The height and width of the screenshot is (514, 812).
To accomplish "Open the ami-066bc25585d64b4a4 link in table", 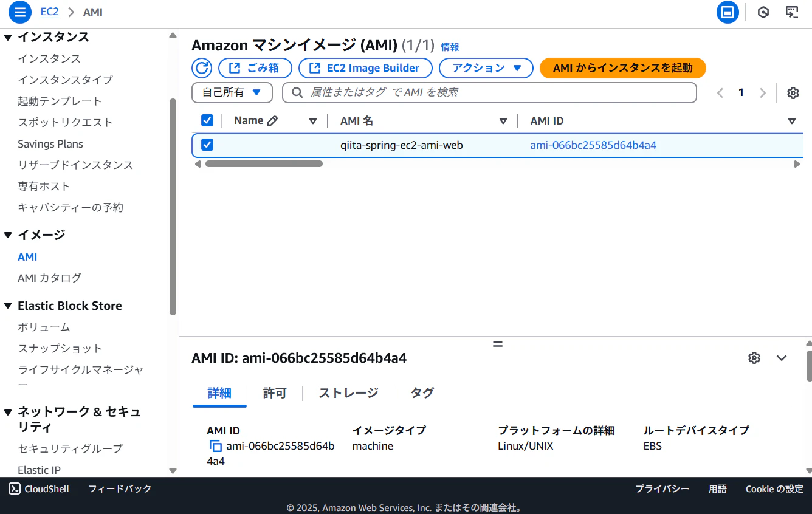I will pos(593,145).
